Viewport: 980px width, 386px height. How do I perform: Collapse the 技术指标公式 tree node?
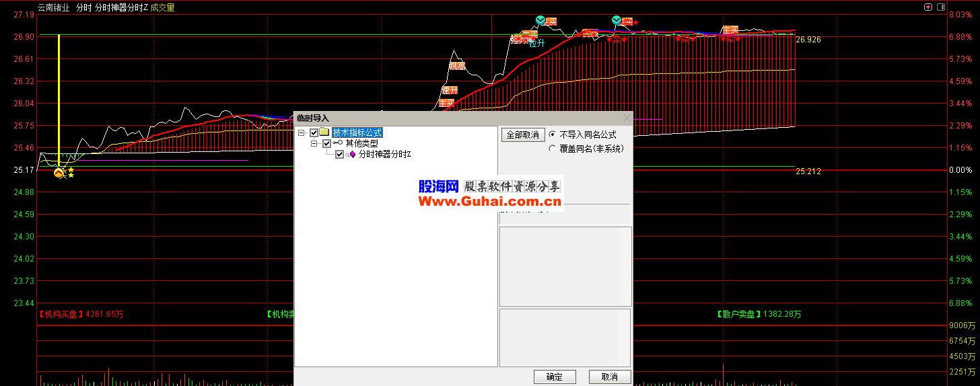tap(301, 132)
